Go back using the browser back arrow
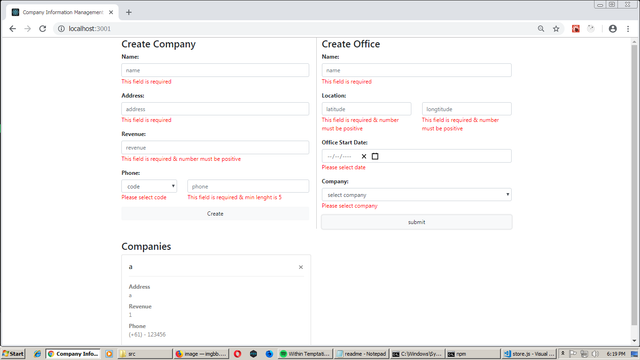 (13, 29)
